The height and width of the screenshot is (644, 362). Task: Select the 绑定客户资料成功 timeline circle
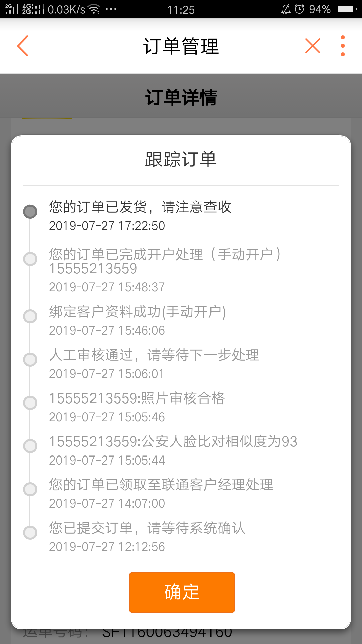tap(30, 316)
